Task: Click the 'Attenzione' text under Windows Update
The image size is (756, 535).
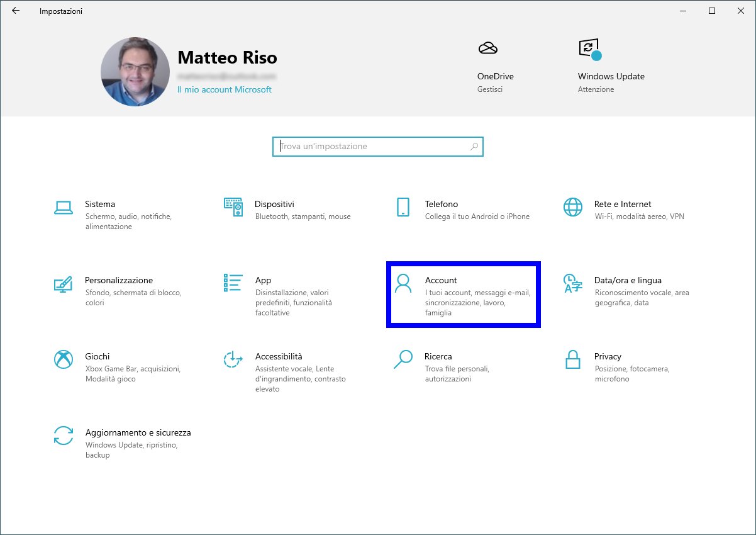Action: click(596, 89)
